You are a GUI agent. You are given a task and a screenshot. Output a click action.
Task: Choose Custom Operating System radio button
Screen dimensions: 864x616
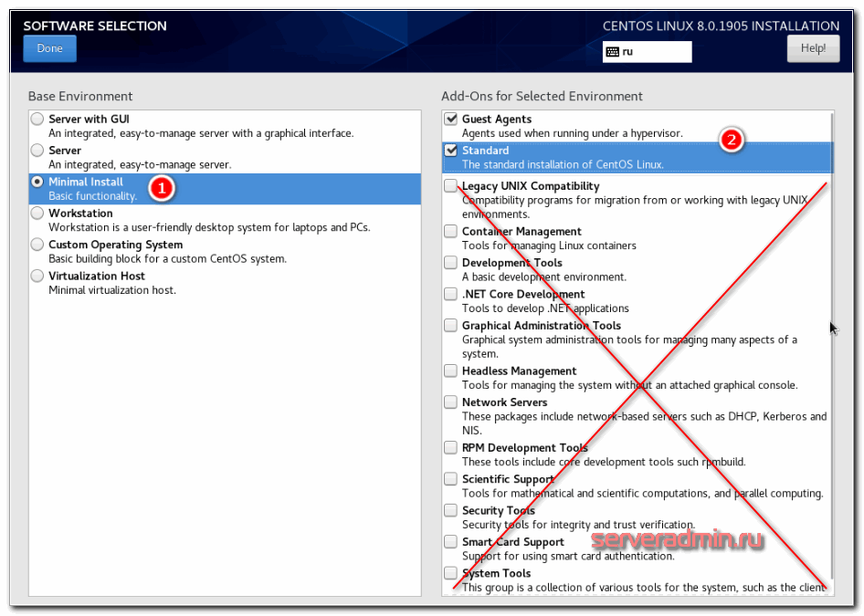coord(37,245)
